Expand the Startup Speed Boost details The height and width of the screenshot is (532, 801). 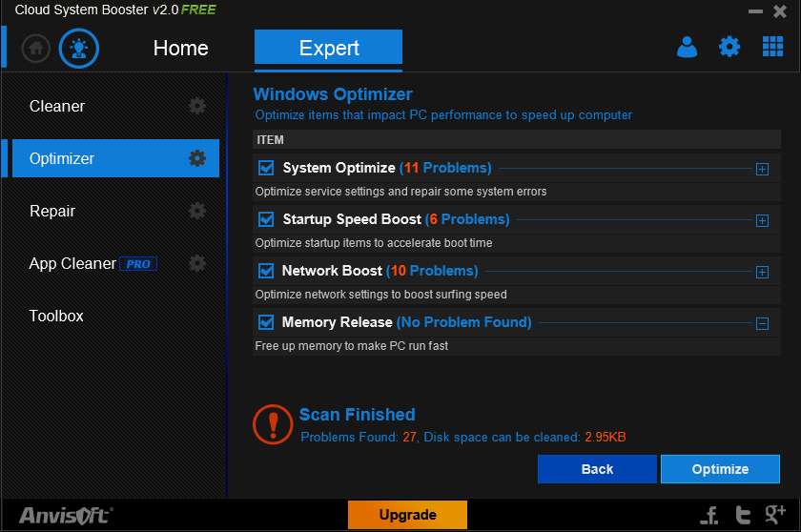coord(762,220)
